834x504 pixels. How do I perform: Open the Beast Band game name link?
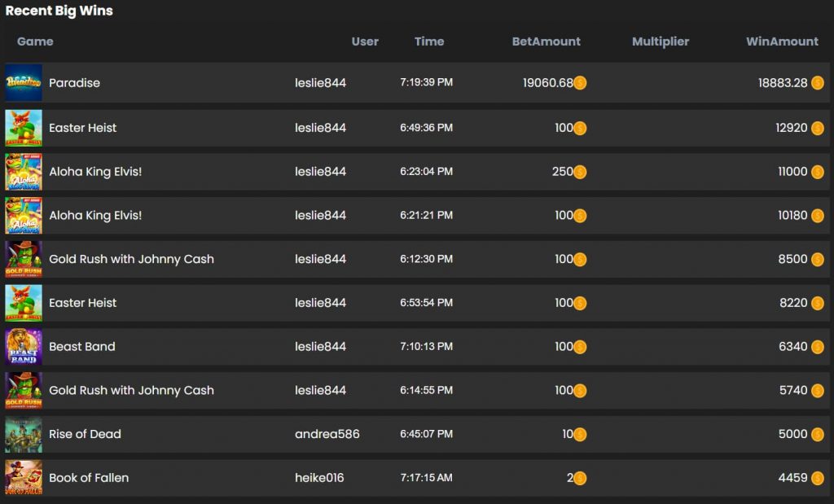pos(81,347)
